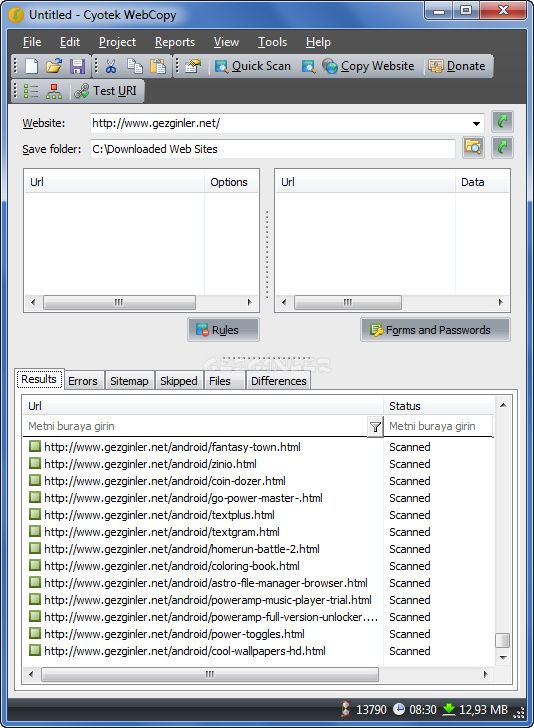
Task: Click right arrow of rules list scrollbar
Action: 249,302
